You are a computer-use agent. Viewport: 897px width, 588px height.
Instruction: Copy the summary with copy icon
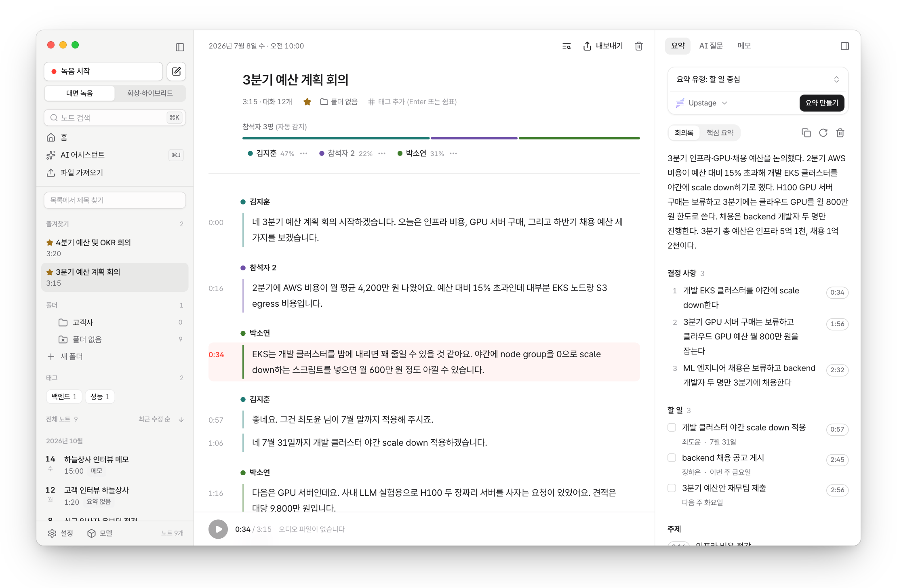pos(806,133)
